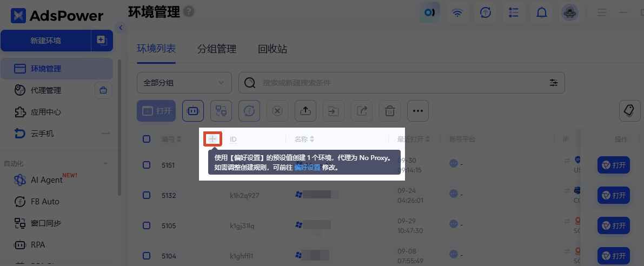Image resolution: width=644 pixels, height=266 pixels.
Task: Open FB Auto in the sidebar
Action: [x=45, y=202]
